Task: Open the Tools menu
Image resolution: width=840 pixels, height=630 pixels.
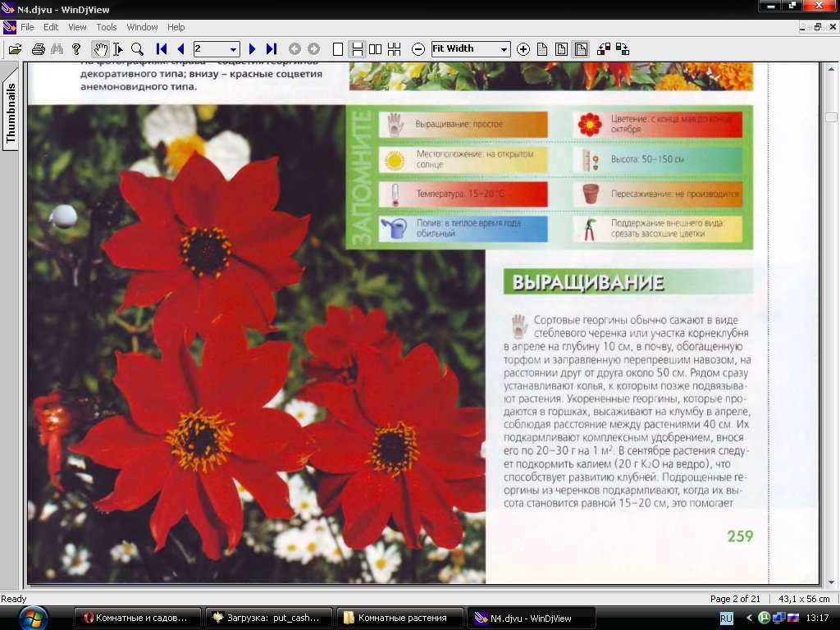Action: tap(106, 27)
